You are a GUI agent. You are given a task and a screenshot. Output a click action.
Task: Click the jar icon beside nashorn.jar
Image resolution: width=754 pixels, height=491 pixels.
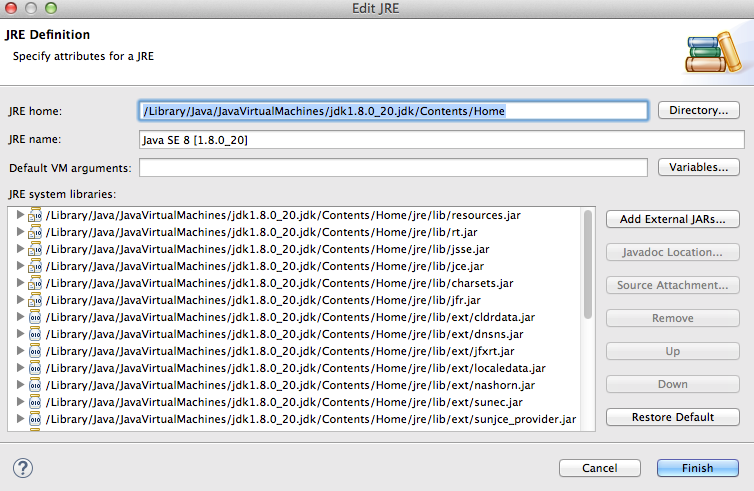[x=36, y=385]
